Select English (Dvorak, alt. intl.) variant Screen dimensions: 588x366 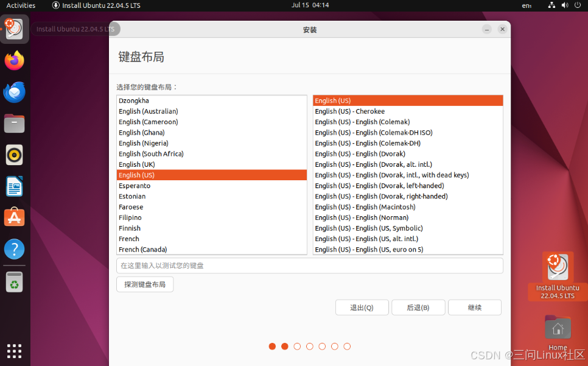tap(408, 164)
